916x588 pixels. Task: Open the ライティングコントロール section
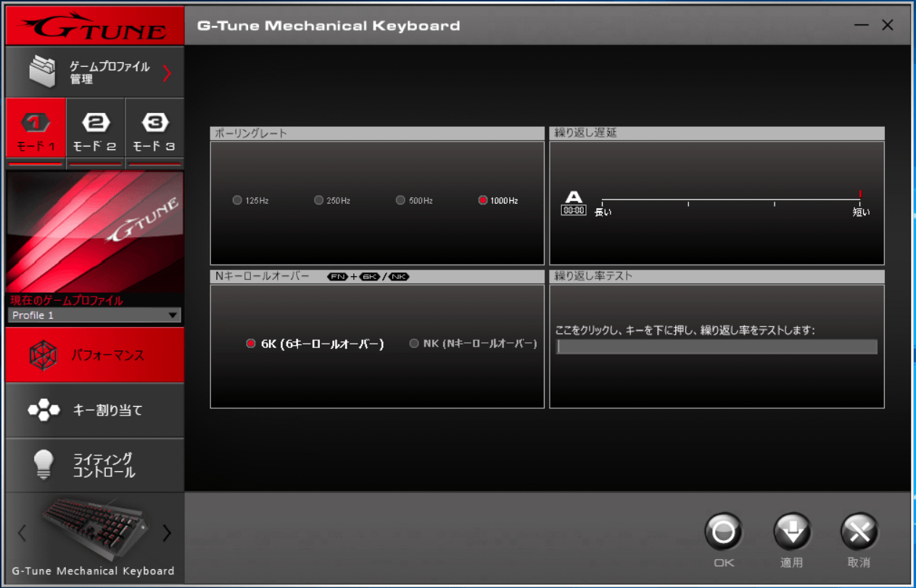pos(95,465)
